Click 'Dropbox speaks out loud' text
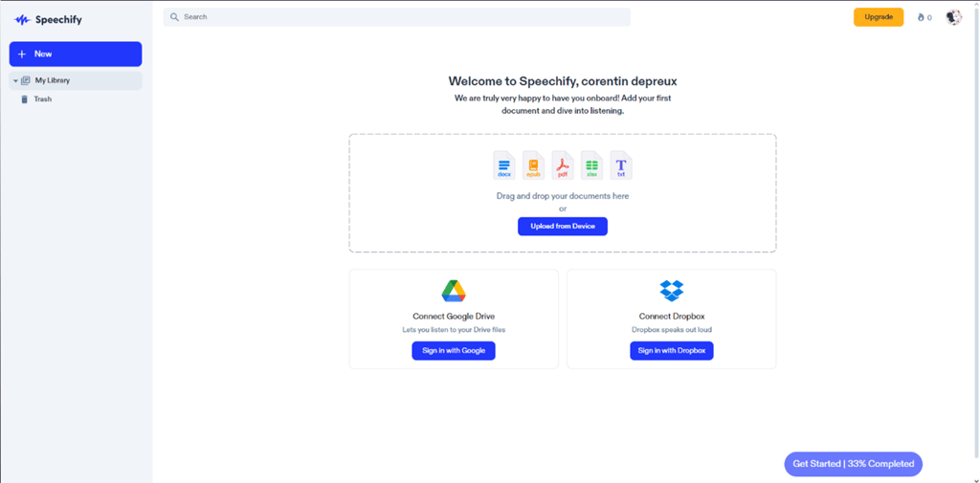Image resolution: width=980 pixels, height=483 pixels. click(672, 330)
